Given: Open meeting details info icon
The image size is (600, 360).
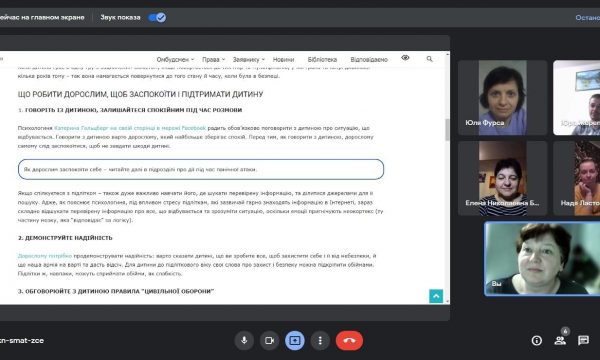Looking at the screenshot, I should point(536,340).
